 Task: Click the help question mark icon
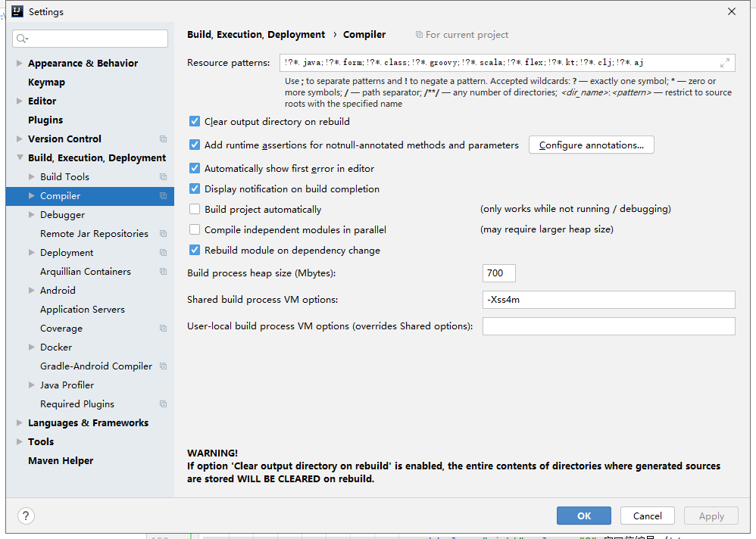tap(26, 516)
